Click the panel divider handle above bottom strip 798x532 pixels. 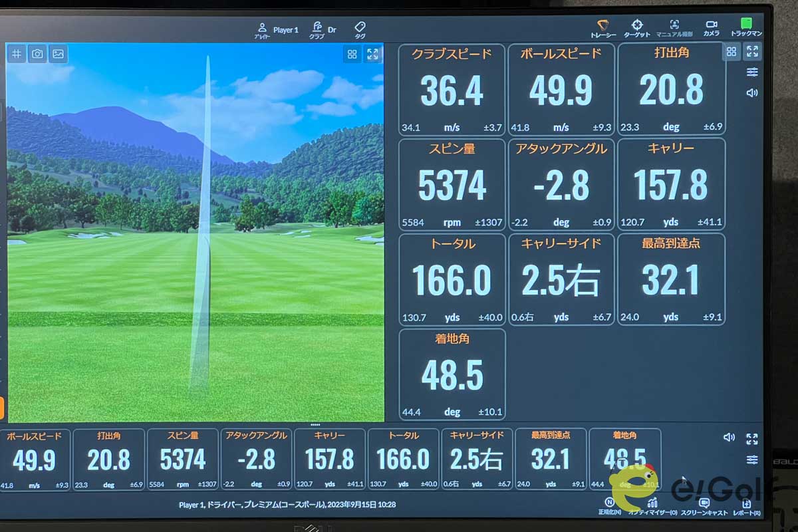[x=315, y=424]
